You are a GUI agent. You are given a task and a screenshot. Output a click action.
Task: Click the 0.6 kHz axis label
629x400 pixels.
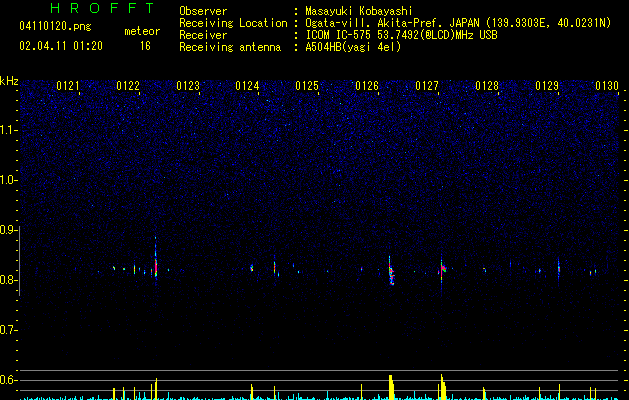tap(8, 380)
